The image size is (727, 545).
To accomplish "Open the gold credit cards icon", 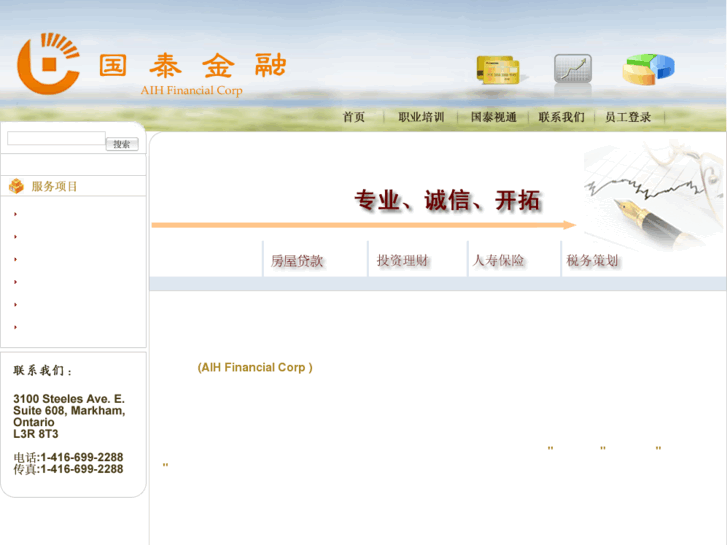I will [498, 70].
